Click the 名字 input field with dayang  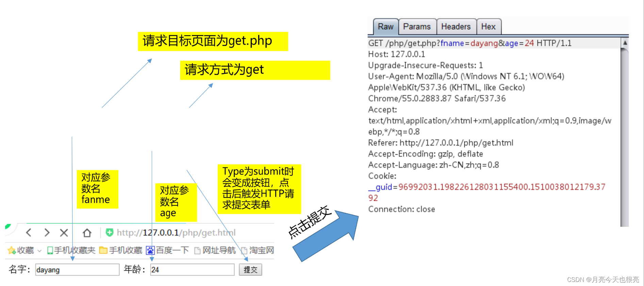tap(77, 270)
